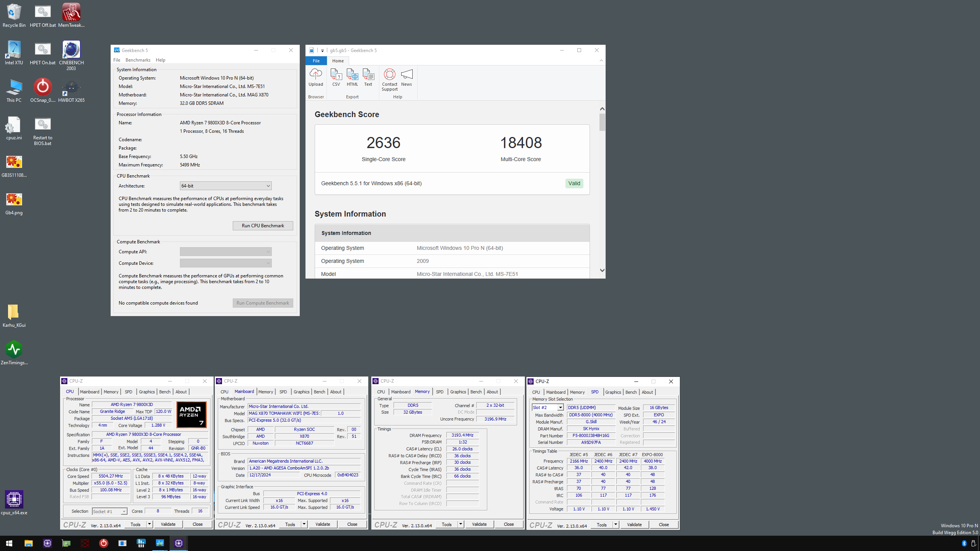Viewport: 980px width, 551px height.
Task: Click the Upload icon in Geekbench ribbon
Action: (x=315, y=78)
